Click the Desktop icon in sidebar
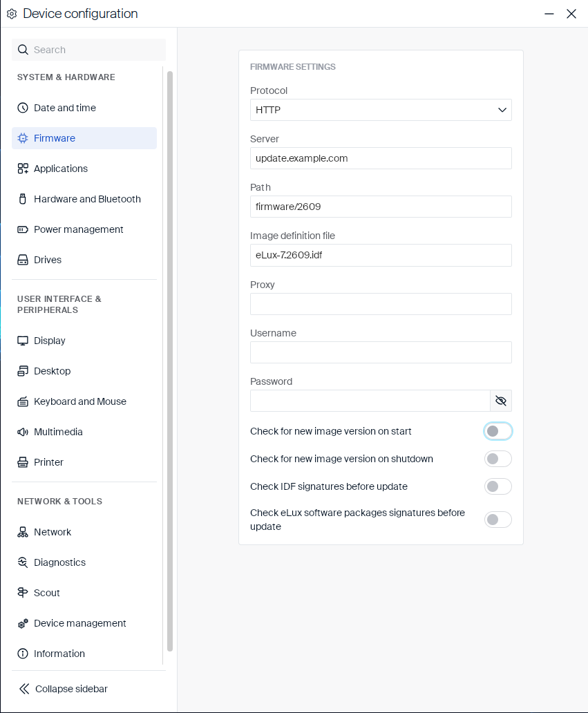588x713 pixels. tap(23, 371)
